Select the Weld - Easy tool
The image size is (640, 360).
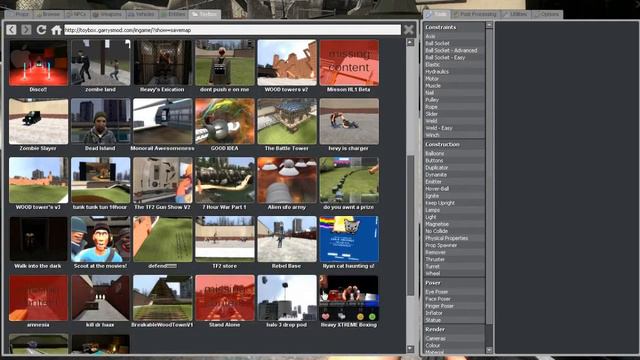454,128
